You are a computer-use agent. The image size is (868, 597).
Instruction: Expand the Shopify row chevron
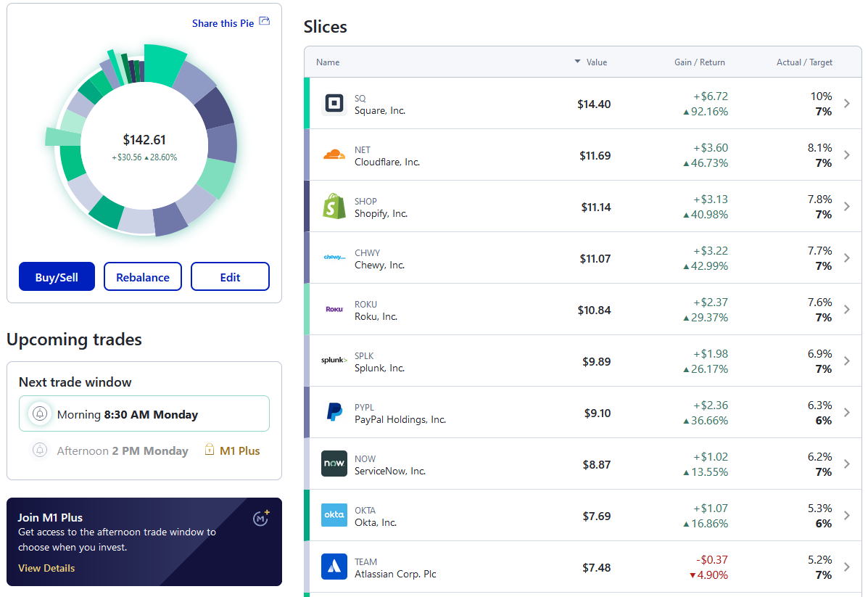[x=846, y=207]
